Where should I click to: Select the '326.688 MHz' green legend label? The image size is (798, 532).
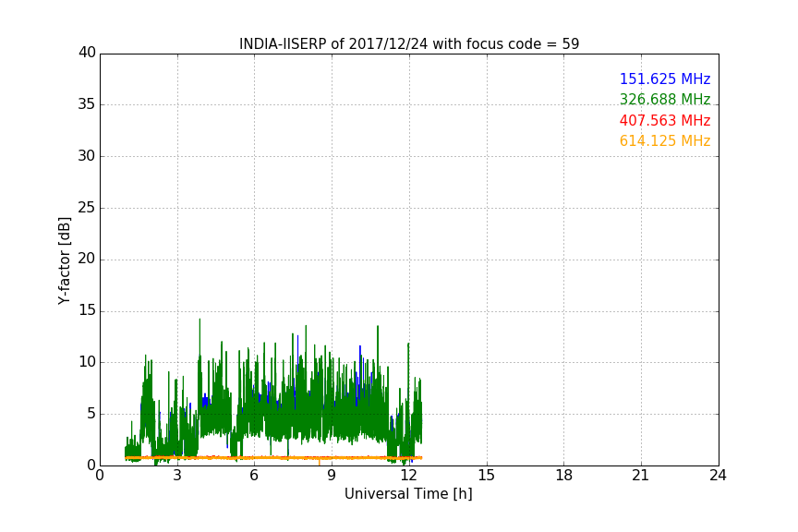coord(665,99)
